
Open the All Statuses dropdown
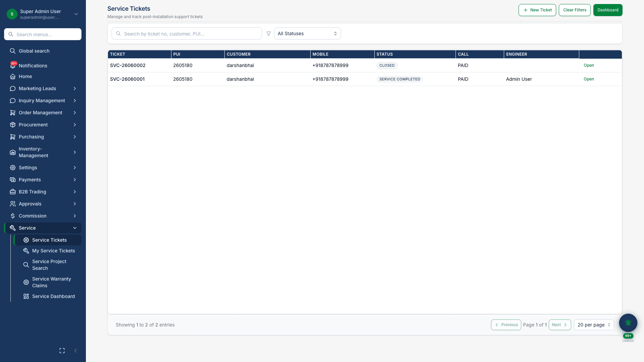pos(308,34)
